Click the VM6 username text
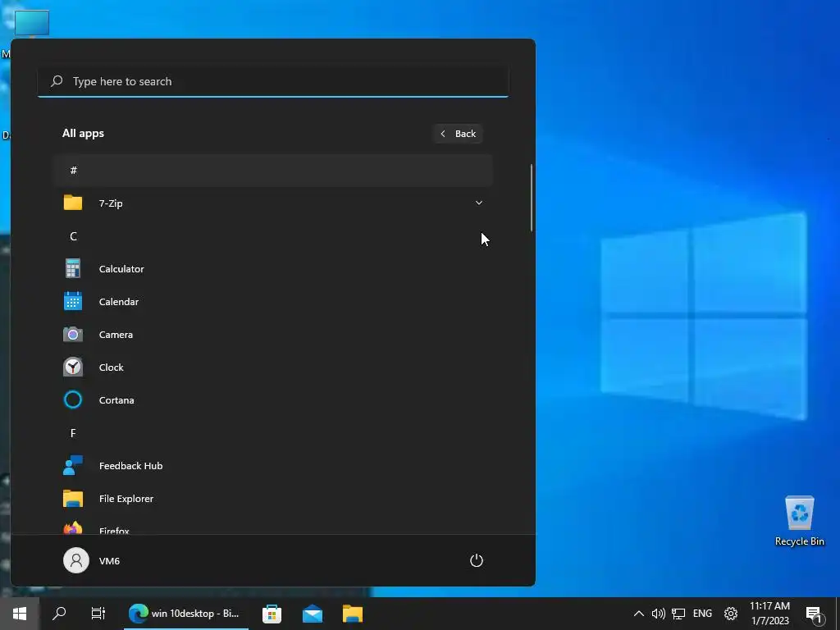840x630 pixels. point(109,561)
